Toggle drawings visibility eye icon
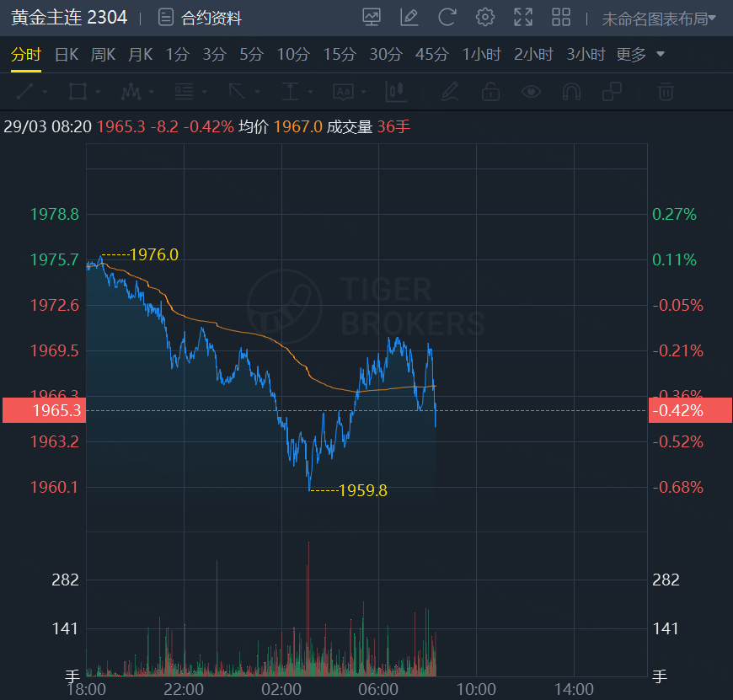 [531, 91]
